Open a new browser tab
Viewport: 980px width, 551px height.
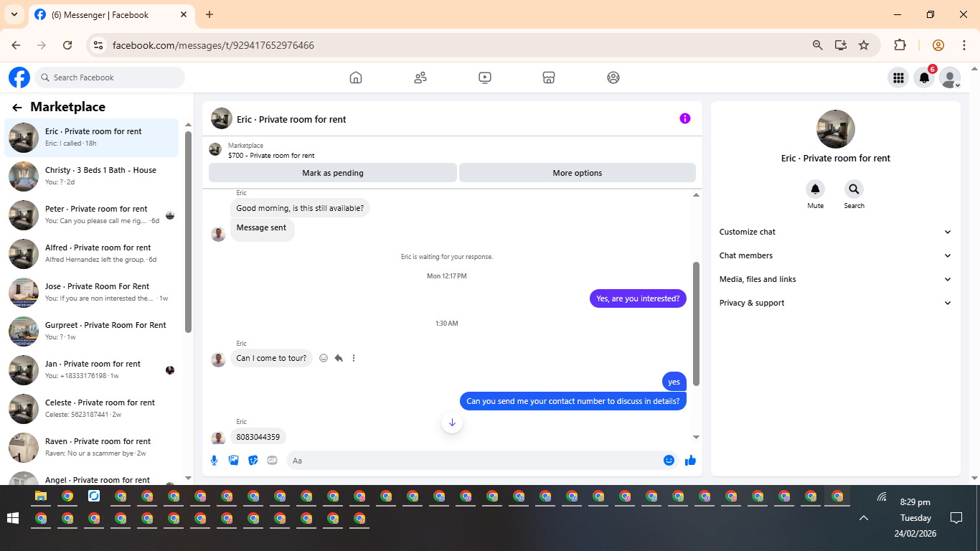(209, 14)
